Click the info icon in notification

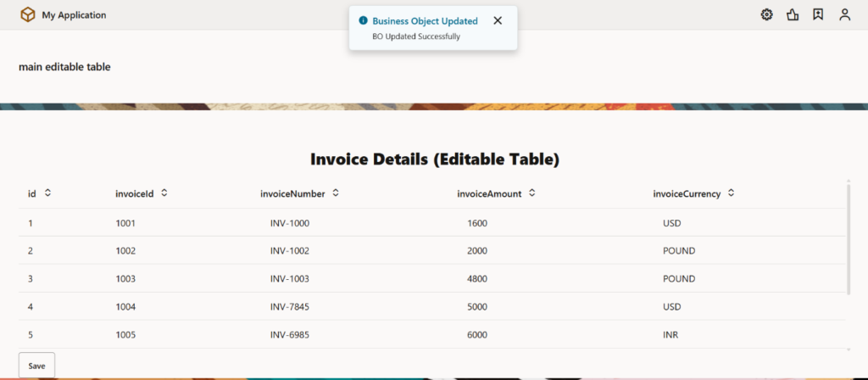363,20
